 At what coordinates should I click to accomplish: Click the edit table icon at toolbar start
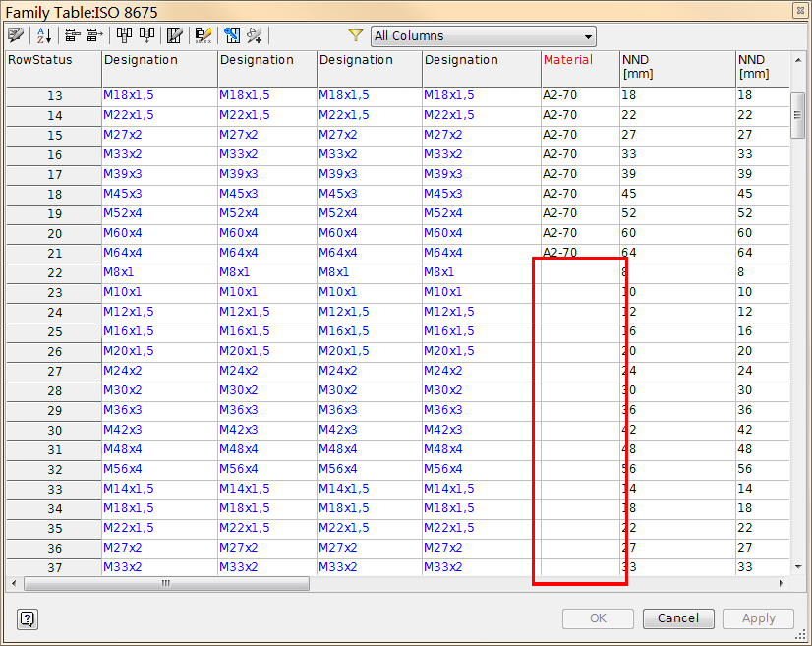click(x=16, y=35)
